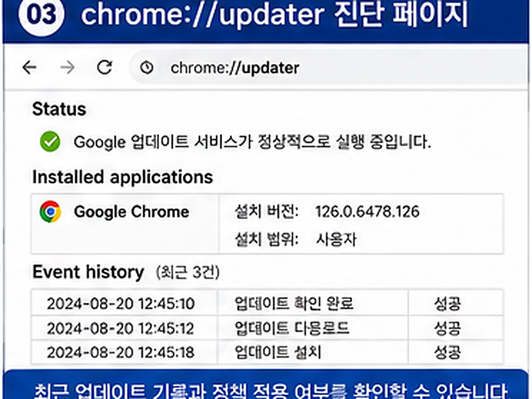The height and width of the screenshot is (399, 532).
Task: Select the timestamp 2024-08-20 12:45:10
Action: click(x=121, y=304)
